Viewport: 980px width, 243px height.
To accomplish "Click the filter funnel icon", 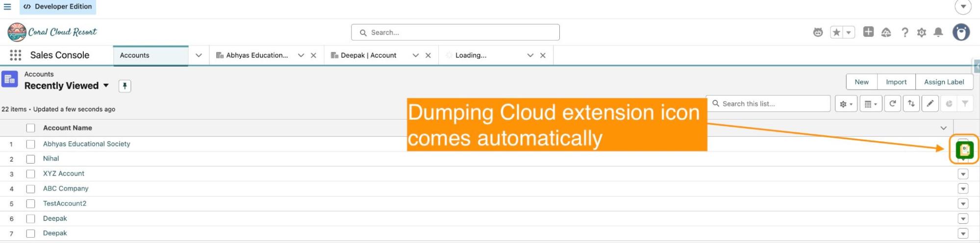I will point(965,104).
